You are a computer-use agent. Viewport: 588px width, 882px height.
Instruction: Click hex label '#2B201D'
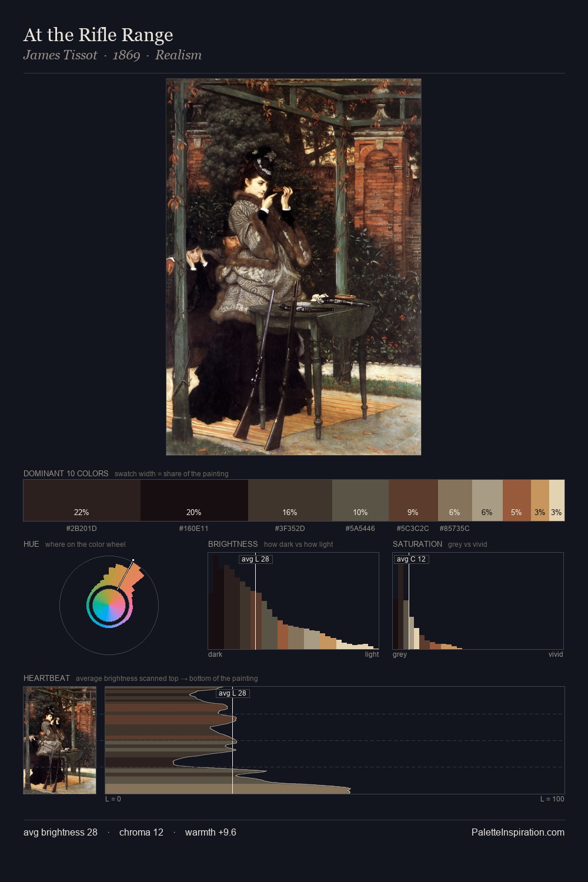(x=81, y=528)
